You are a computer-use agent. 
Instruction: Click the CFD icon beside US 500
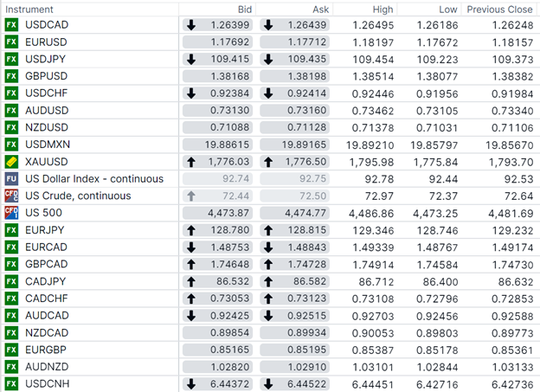coord(11,213)
